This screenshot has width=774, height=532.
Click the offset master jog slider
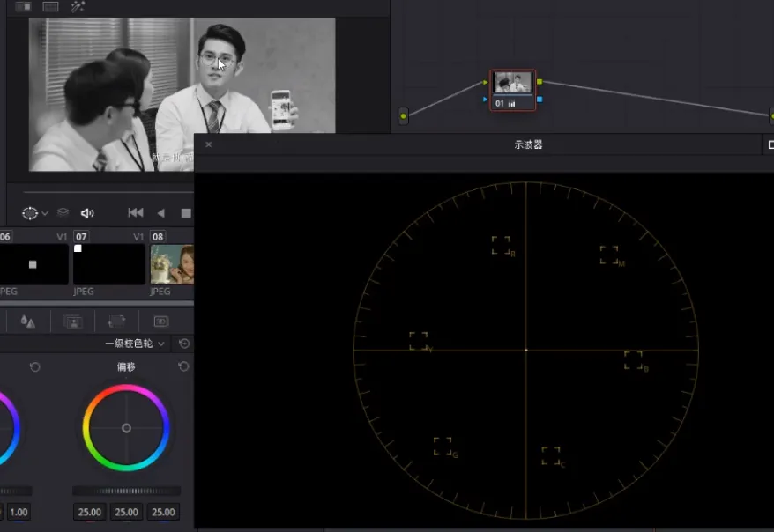coord(126,491)
